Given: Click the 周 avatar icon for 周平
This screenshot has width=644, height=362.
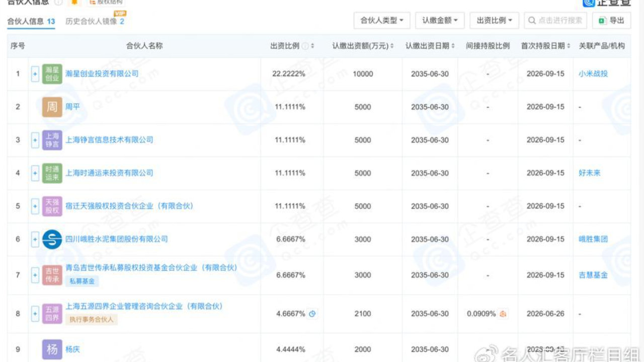Looking at the screenshot, I should pos(52,107).
